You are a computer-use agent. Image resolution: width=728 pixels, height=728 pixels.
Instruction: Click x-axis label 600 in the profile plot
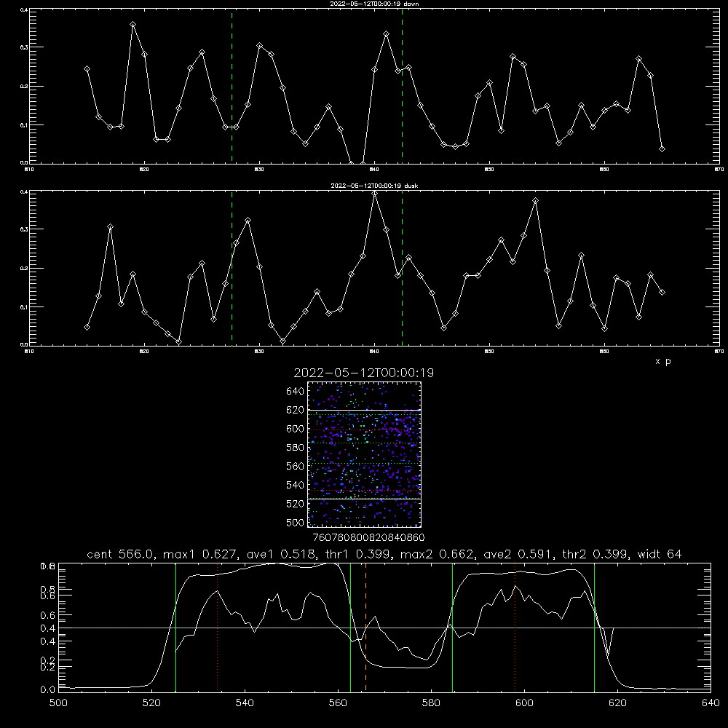524,703
